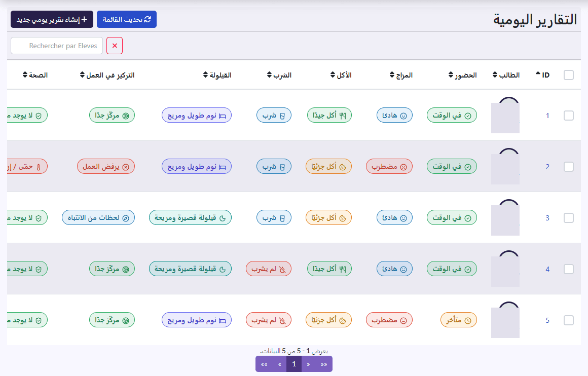The image size is (588, 376).
Task: Click لم يشرب badge in row 5
Action: pyautogui.click(x=269, y=320)
